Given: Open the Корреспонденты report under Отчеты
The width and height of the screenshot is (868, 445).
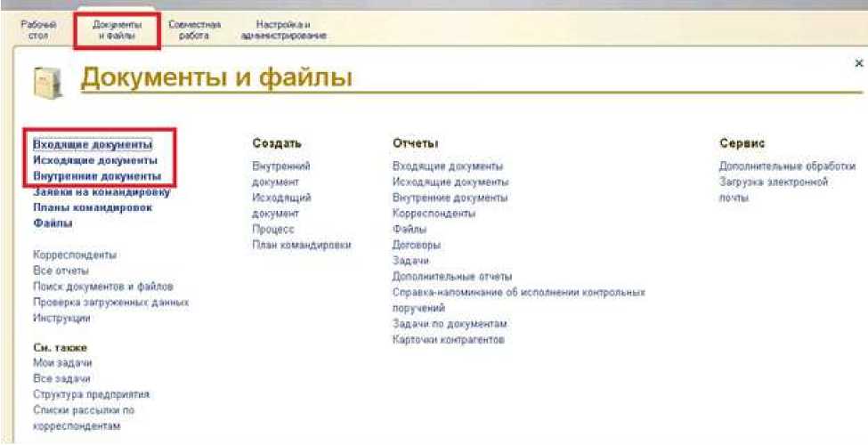Looking at the screenshot, I should click(x=434, y=213).
